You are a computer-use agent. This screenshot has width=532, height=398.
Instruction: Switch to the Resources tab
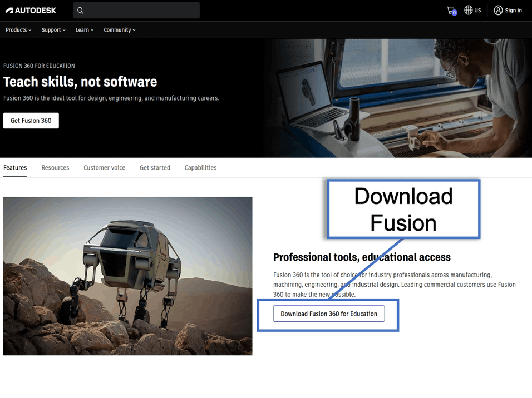coord(55,167)
